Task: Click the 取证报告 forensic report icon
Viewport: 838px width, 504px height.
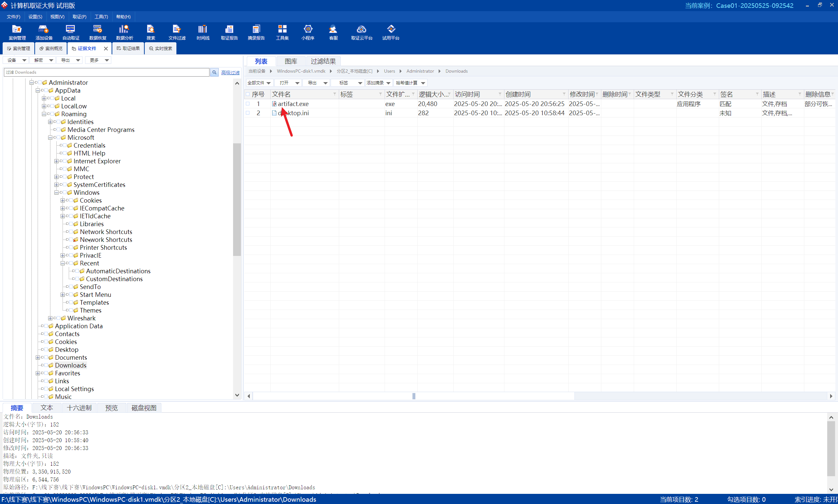Action: pyautogui.click(x=229, y=33)
